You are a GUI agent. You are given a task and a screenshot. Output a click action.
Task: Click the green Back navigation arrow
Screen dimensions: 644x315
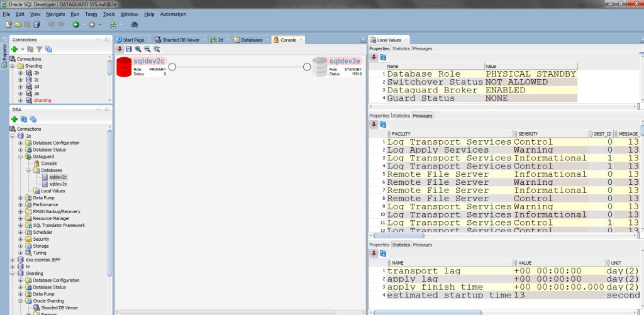76,25
